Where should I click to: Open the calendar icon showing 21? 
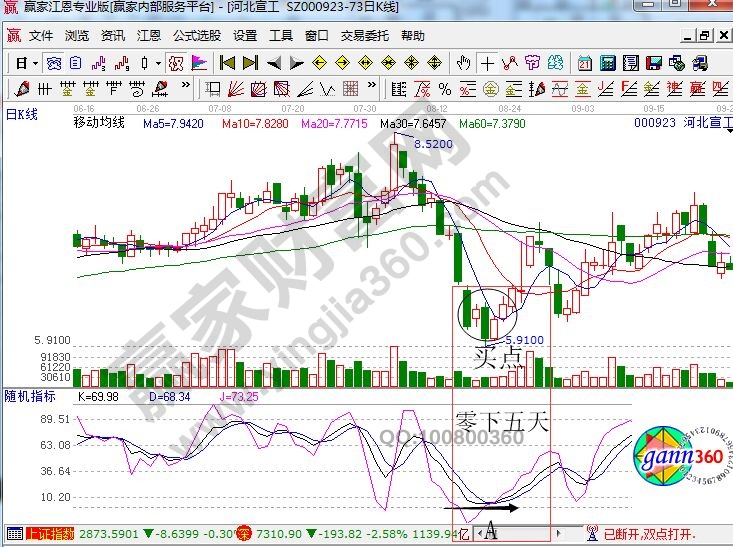(x=585, y=62)
